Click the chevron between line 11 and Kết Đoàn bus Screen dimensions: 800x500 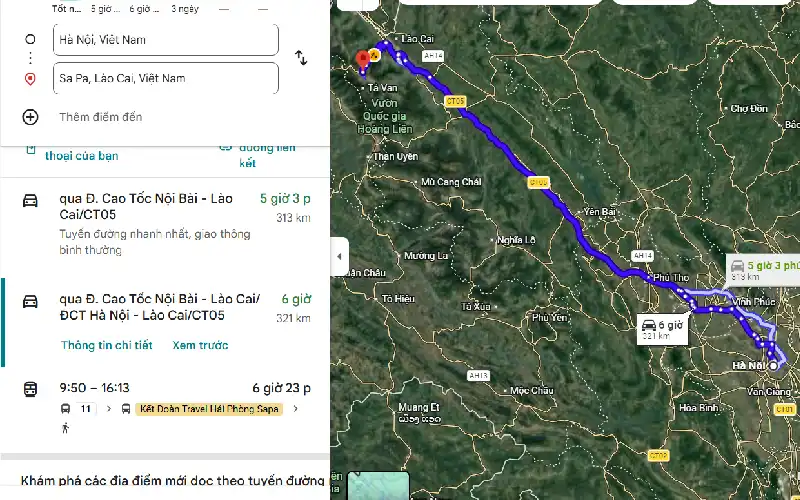pos(109,409)
